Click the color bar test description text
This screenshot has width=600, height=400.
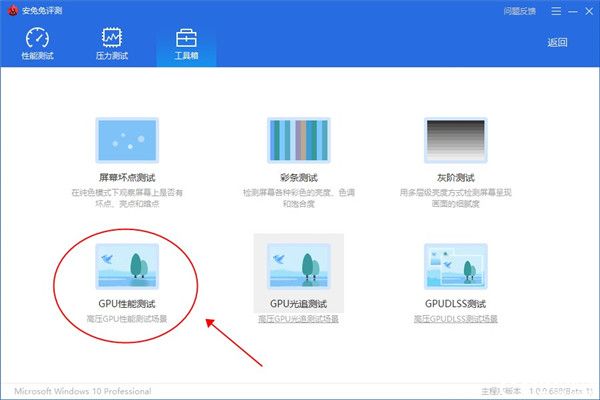pos(298,198)
